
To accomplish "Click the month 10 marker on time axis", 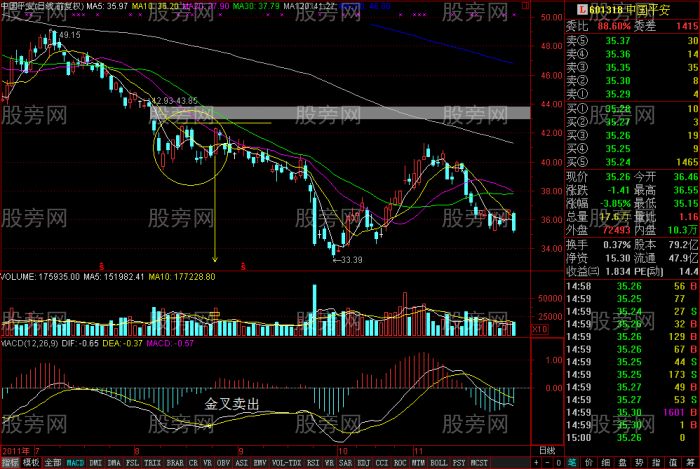I will [x=342, y=451].
